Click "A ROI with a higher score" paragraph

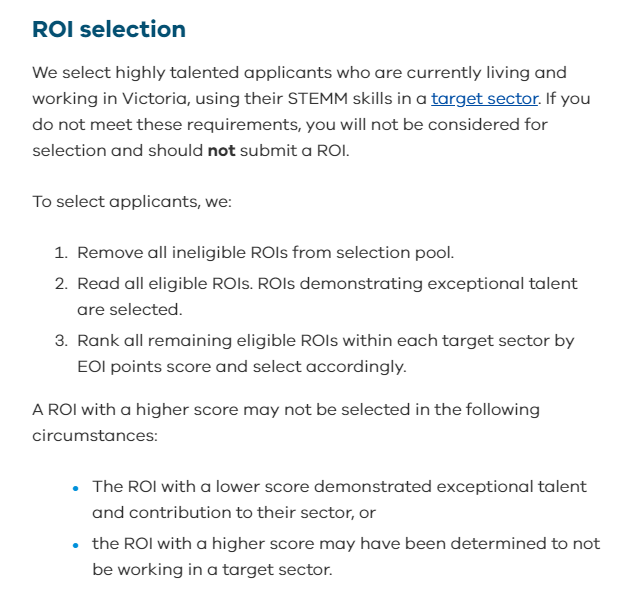click(x=285, y=410)
